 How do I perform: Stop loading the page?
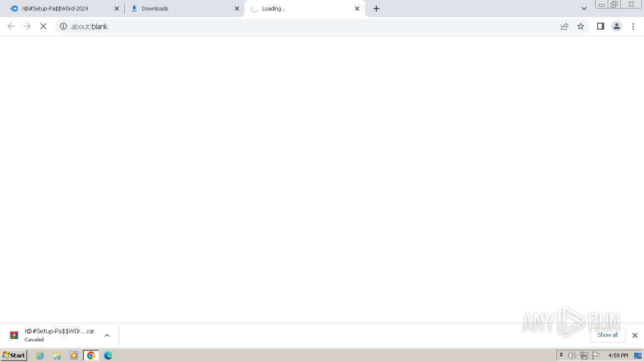[43, 26]
